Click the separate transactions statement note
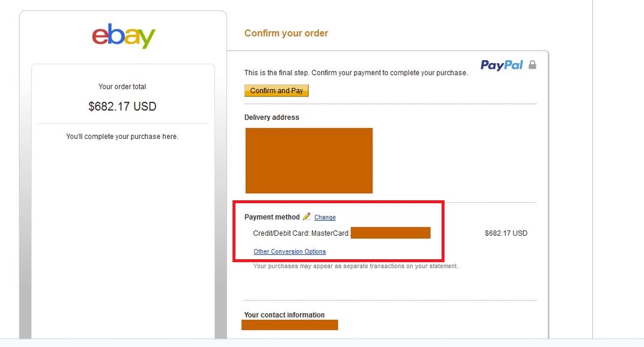Image resolution: width=644 pixels, height=347 pixels. point(355,266)
